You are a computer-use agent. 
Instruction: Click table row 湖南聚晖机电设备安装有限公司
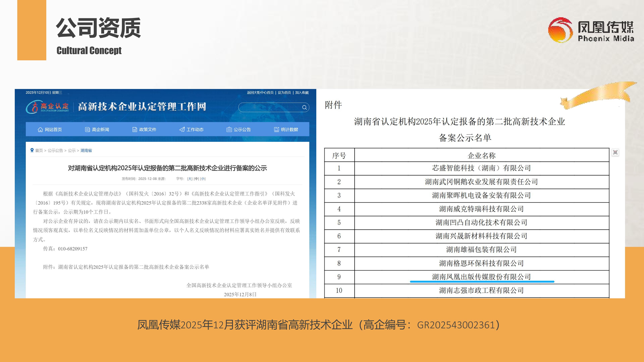pyautogui.click(x=467, y=195)
